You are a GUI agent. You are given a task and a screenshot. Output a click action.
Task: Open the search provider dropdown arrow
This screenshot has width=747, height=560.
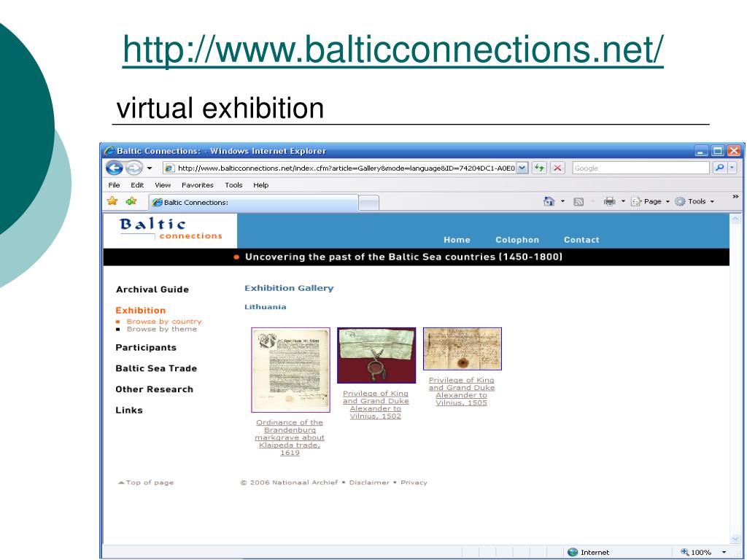point(732,168)
